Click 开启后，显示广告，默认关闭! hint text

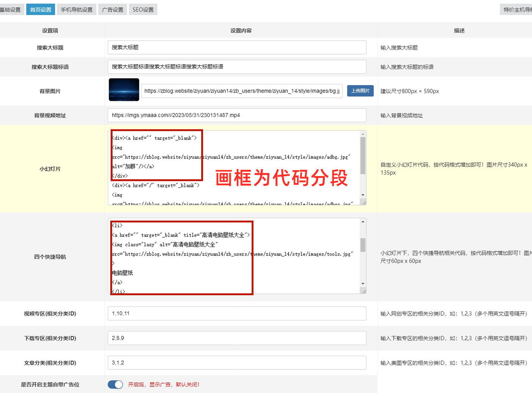(164, 385)
